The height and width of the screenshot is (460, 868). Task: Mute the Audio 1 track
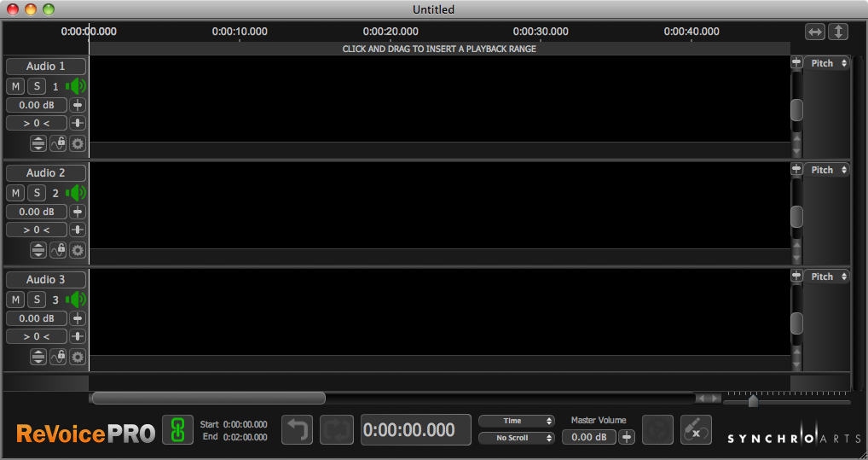click(x=15, y=86)
